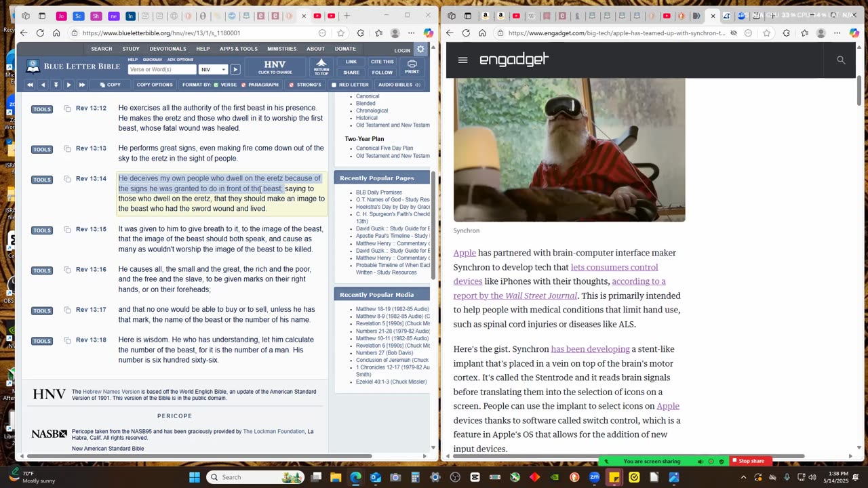Viewport: 868px width, 488px height.
Task: Open TOOLS for Rev 13:12
Action: [x=42, y=109]
